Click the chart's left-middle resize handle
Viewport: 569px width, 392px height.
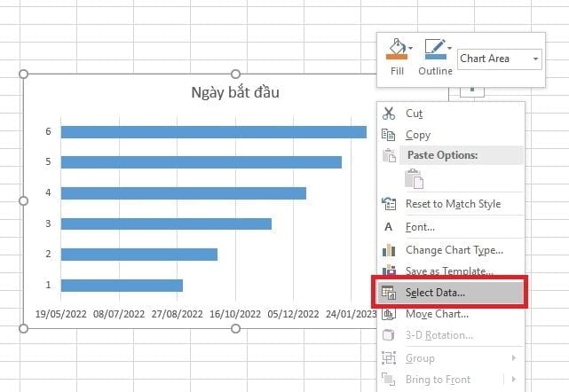pos(24,200)
